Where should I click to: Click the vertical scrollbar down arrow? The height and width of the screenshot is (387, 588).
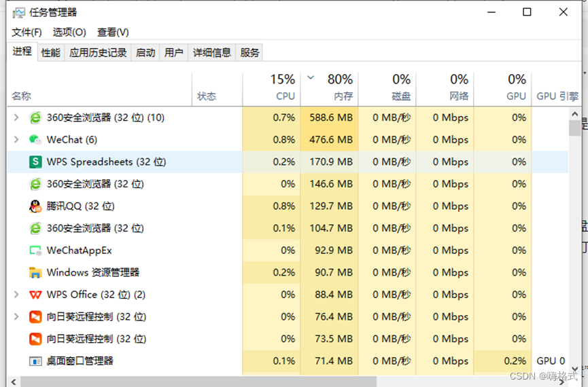[x=575, y=369]
